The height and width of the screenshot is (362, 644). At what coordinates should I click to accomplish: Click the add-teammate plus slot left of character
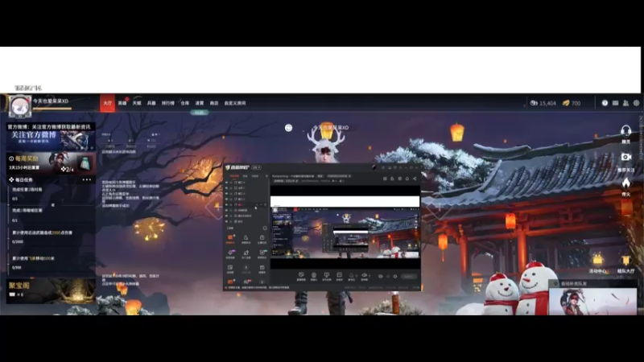coord(217,207)
